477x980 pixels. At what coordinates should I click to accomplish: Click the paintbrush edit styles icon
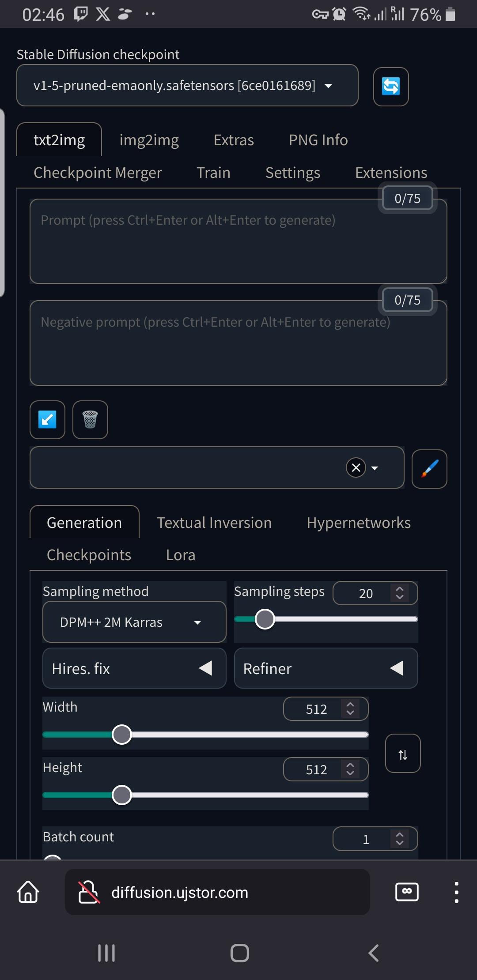pyautogui.click(x=429, y=469)
